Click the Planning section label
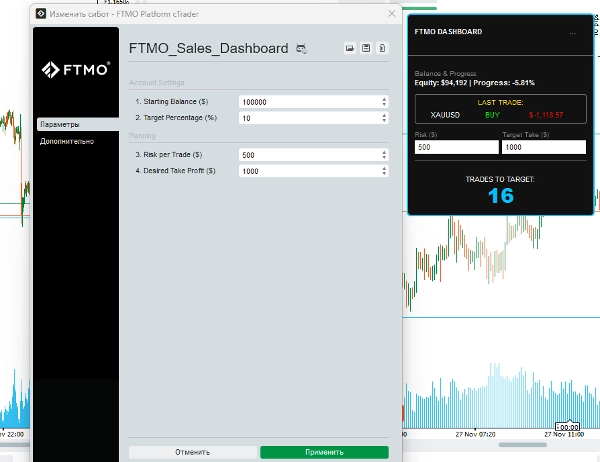Screen dimensions: 600x462 point(142,136)
